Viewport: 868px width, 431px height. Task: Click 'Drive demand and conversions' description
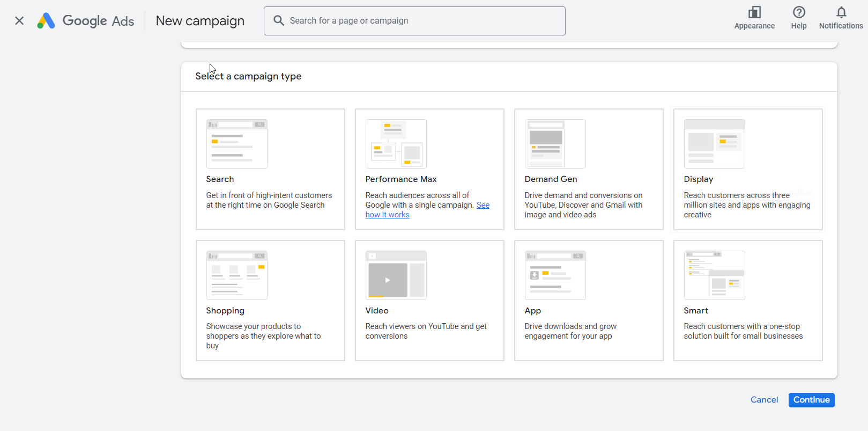[x=583, y=205]
